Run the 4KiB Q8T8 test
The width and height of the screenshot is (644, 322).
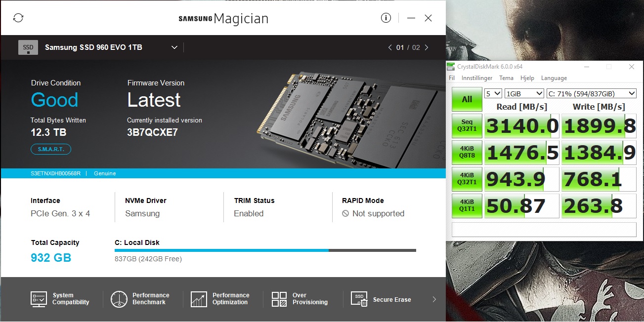click(467, 153)
